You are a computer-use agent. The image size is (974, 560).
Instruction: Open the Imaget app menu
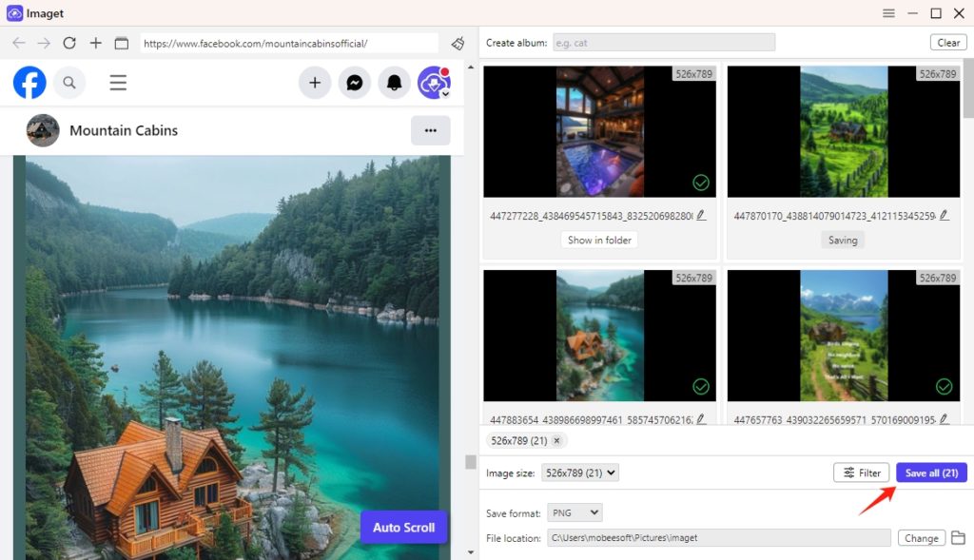pyautogui.click(x=888, y=13)
